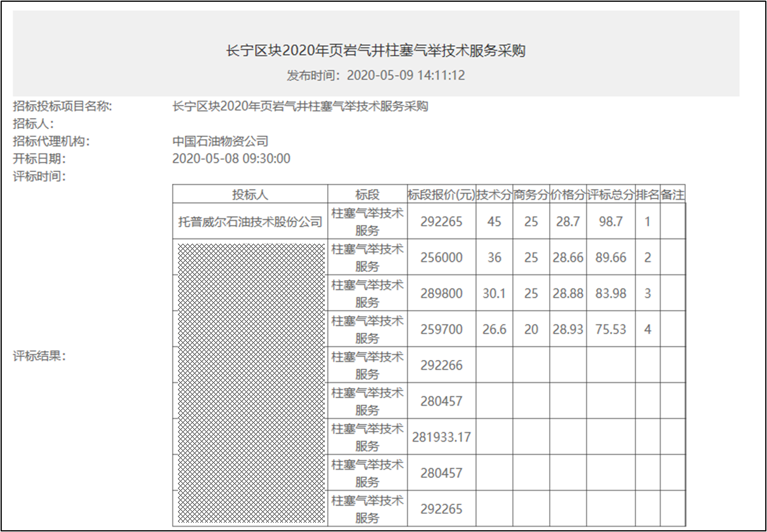Viewport: 767px width, 532px height.
Task: Click the publish time 2020-05-09 14:11:12
Action: pos(406,76)
